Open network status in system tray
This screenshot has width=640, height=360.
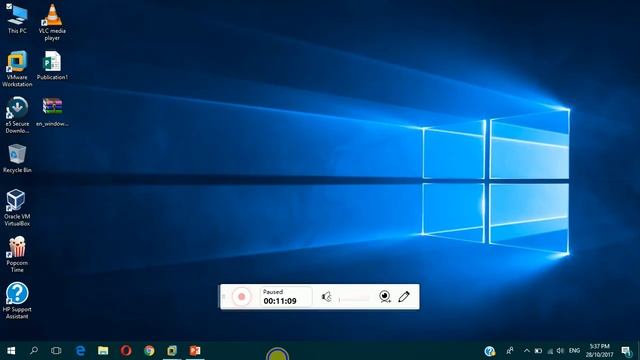pyautogui.click(x=550, y=351)
